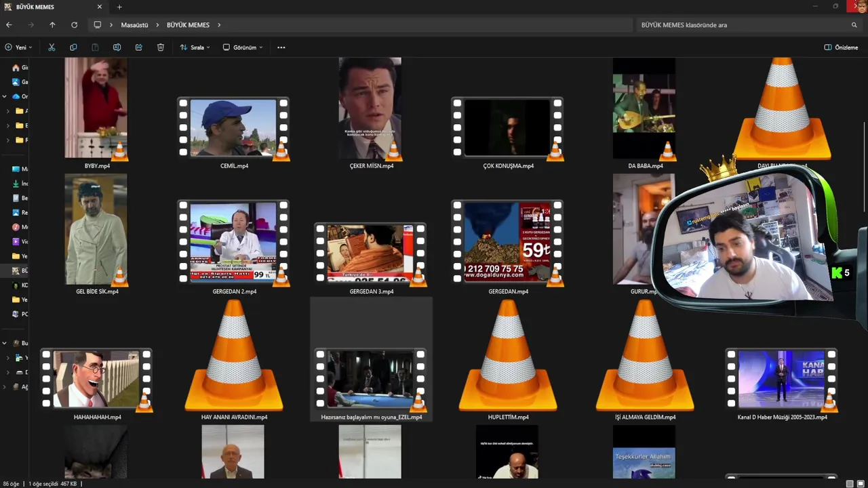
Task: Collapse the Bu Bilgisayar tree node
Action: coord(5,343)
